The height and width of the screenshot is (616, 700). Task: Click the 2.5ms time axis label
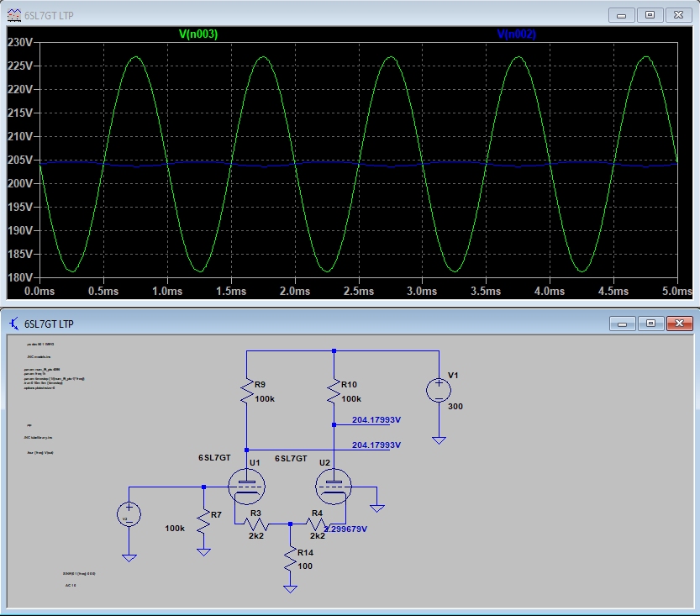pyautogui.click(x=359, y=291)
